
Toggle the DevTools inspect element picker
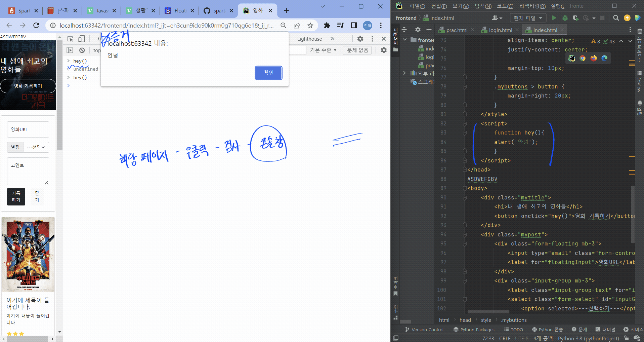70,39
